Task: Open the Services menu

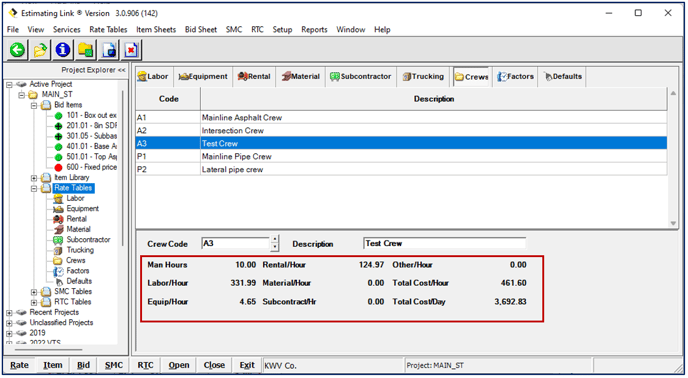Action: pyautogui.click(x=67, y=30)
